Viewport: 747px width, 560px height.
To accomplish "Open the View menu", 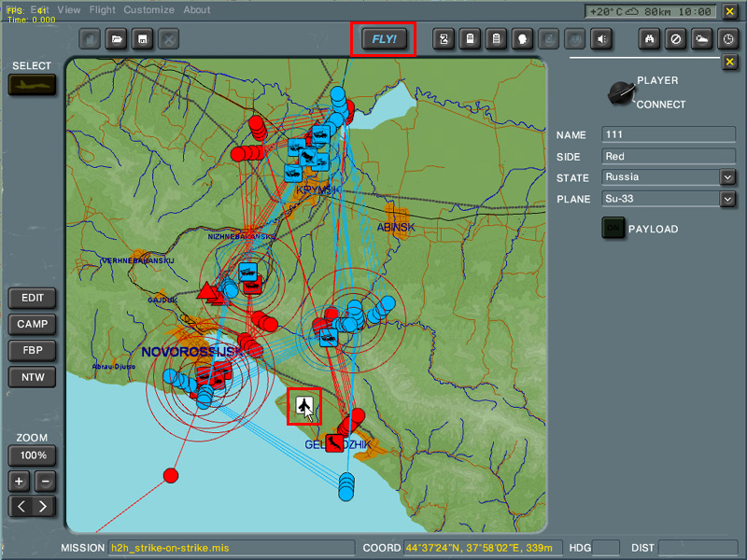I will tap(69, 9).
